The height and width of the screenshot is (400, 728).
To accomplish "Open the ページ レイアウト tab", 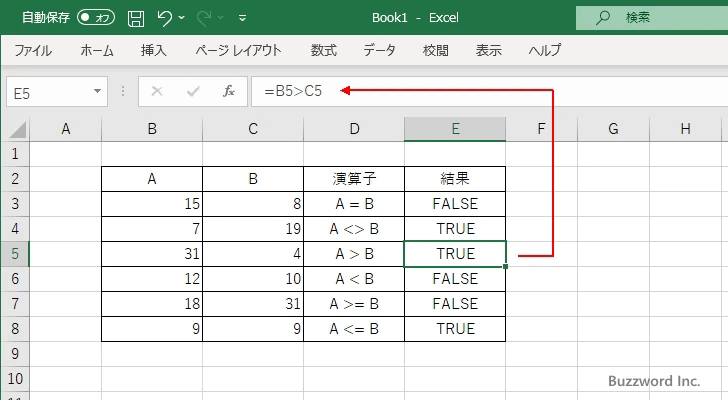I will [238, 50].
